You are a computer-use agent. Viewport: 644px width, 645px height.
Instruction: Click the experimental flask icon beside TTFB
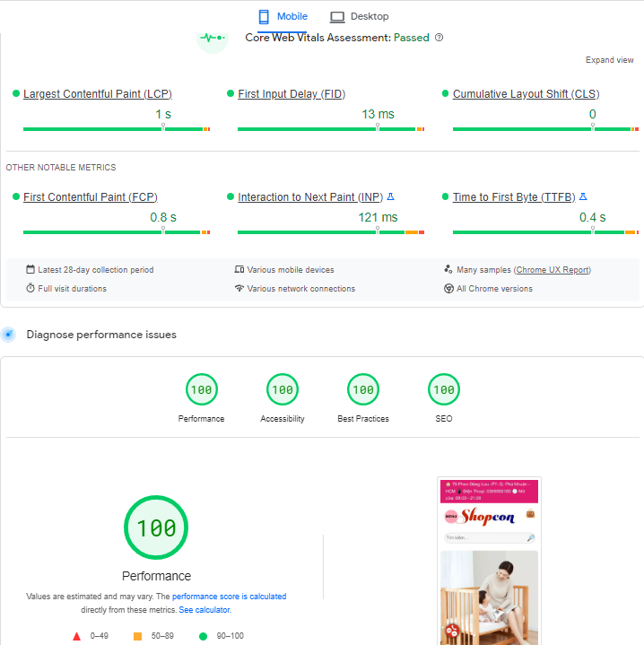pyautogui.click(x=583, y=196)
